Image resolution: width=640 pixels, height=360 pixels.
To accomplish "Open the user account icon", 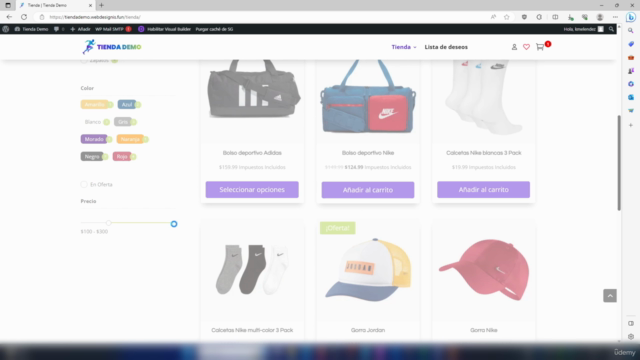I will [514, 47].
